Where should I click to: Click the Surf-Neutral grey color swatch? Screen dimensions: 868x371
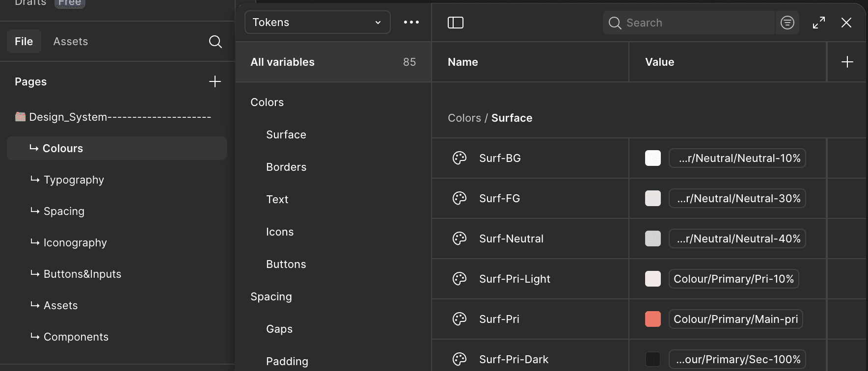click(x=653, y=238)
